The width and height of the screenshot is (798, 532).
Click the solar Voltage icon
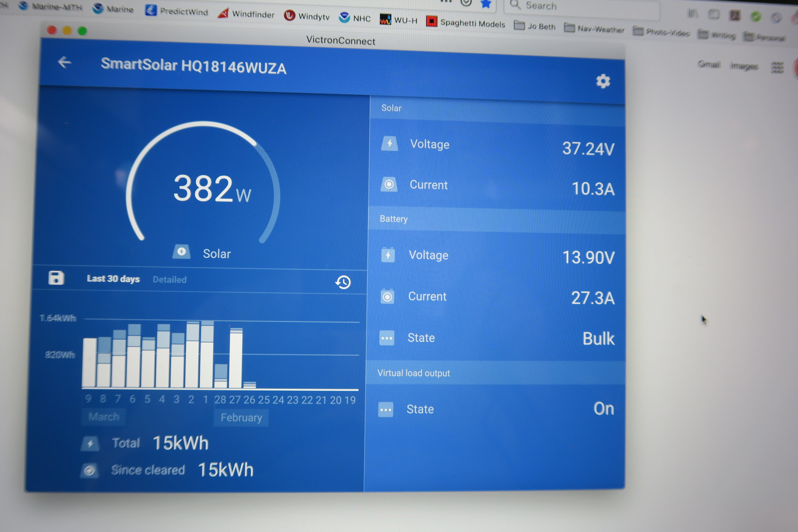[389, 143]
